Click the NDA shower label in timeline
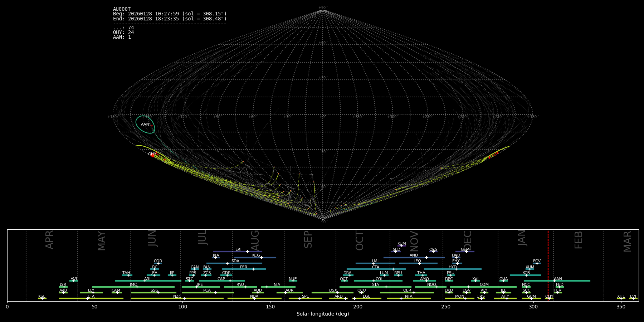644x322 pixels. coord(254,297)
